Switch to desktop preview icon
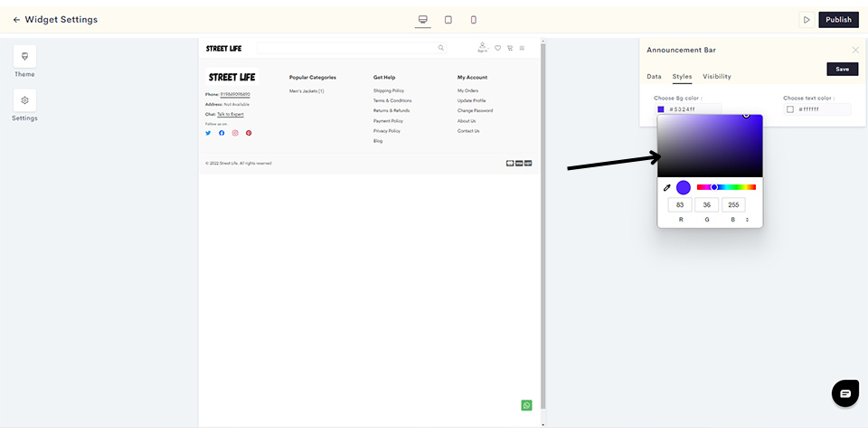The width and height of the screenshot is (868, 434). 423,20
